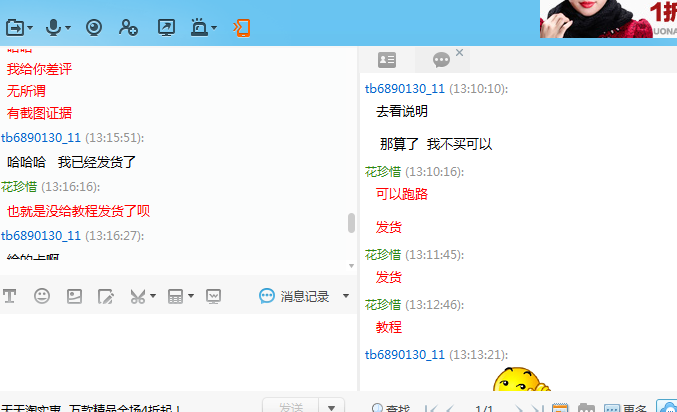Go to next history page
Viewport: 677px width, 412px height.
point(518,409)
